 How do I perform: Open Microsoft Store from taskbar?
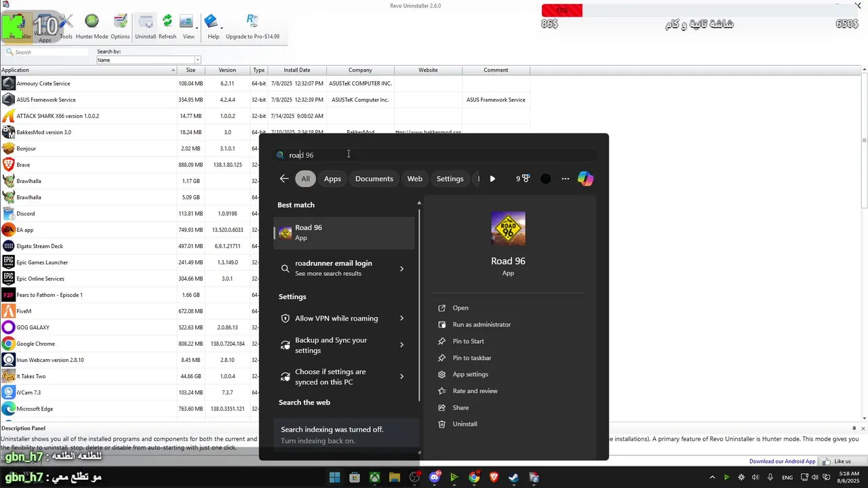tap(355, 478)
